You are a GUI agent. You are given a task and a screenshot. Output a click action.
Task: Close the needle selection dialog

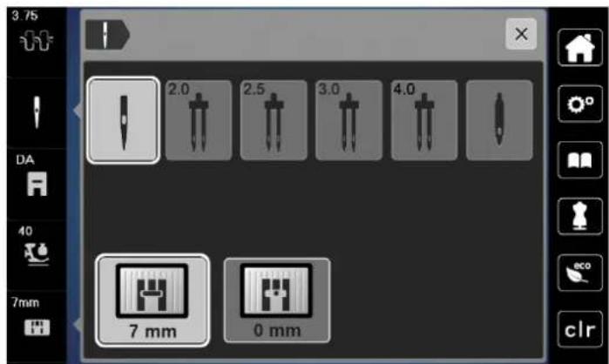521,34
